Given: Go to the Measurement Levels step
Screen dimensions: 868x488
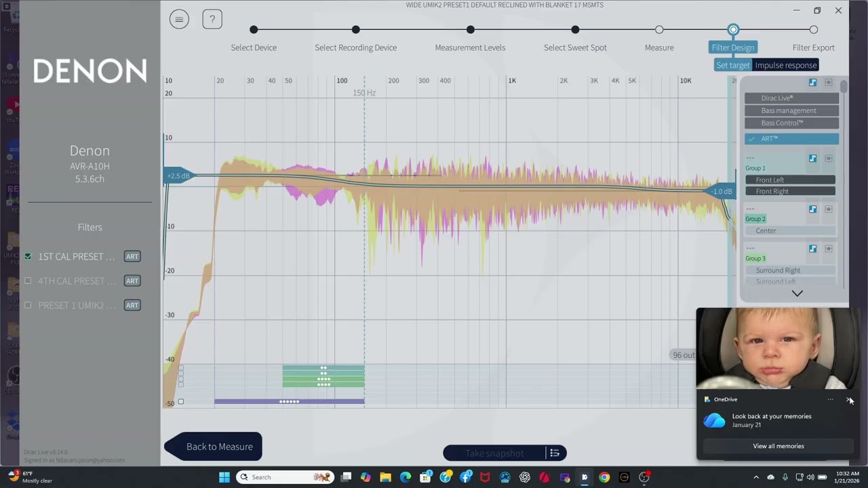Looking at the screenshot, I should 471,30.
